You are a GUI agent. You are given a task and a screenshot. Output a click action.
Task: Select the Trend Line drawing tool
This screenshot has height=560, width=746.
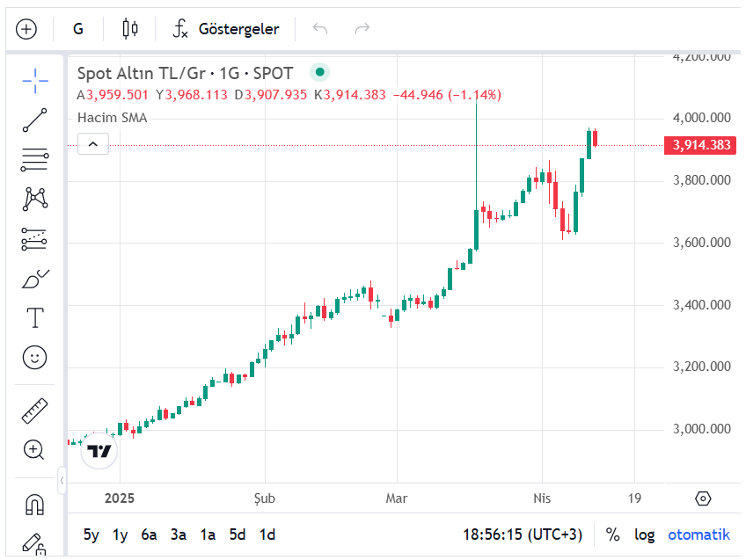click(34, 120)
